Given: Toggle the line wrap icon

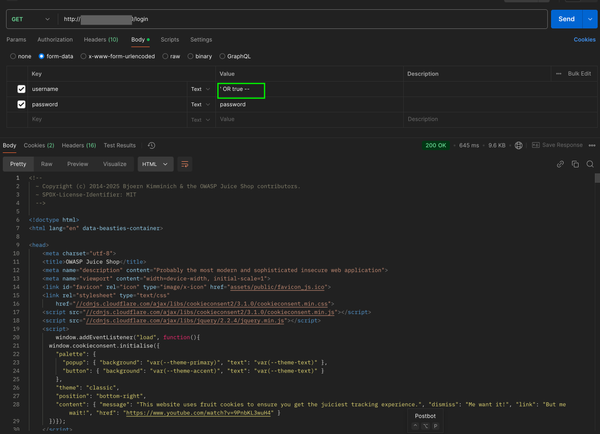Looking at the screenshot, I should (185, 164).
